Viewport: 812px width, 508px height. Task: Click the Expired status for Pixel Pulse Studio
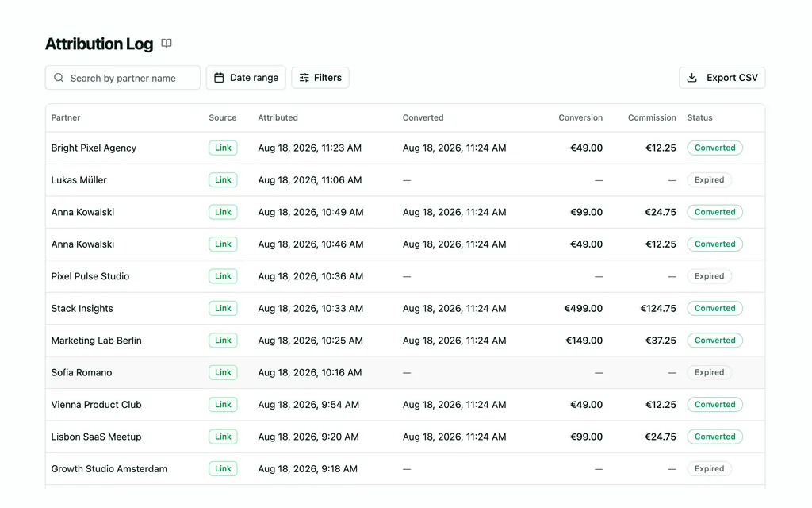click(709, 276)
